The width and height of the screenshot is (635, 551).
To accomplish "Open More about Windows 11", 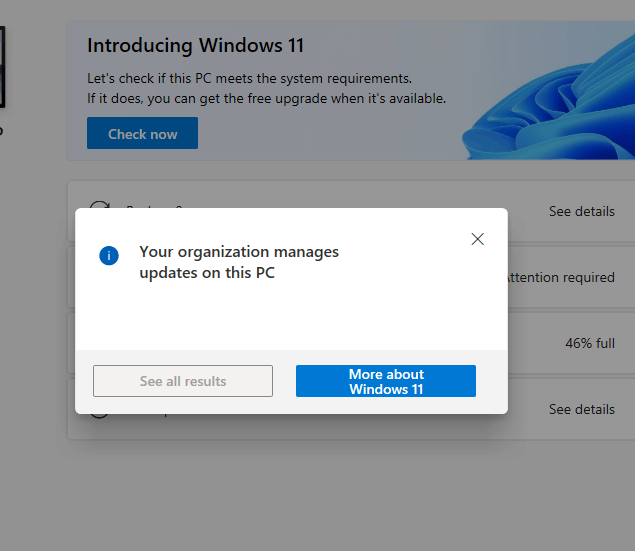I will (386, 381).
